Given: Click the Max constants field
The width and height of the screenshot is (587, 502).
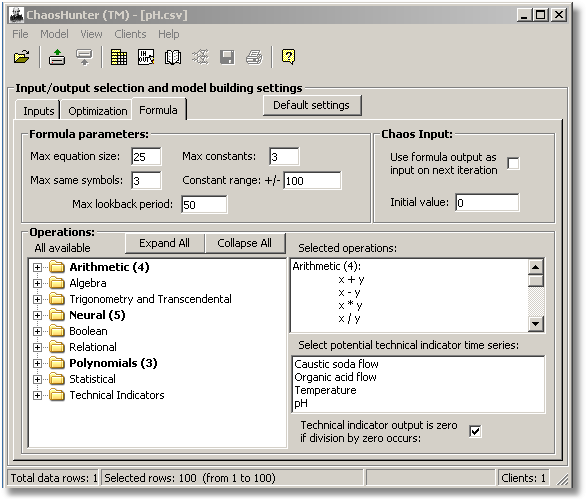Looking at the screenshot, I should tap(284, 156).
